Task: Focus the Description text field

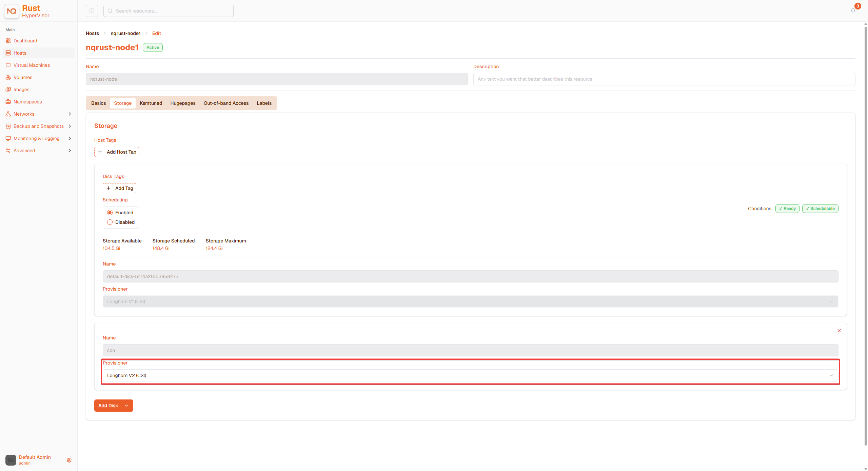Action: tap(664, 79)
